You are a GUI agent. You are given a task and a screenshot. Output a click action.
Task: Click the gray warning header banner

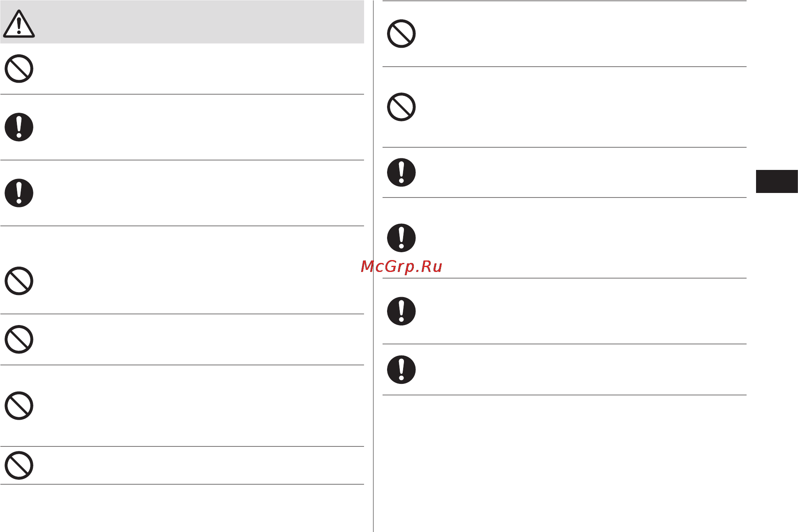[182, 22]
